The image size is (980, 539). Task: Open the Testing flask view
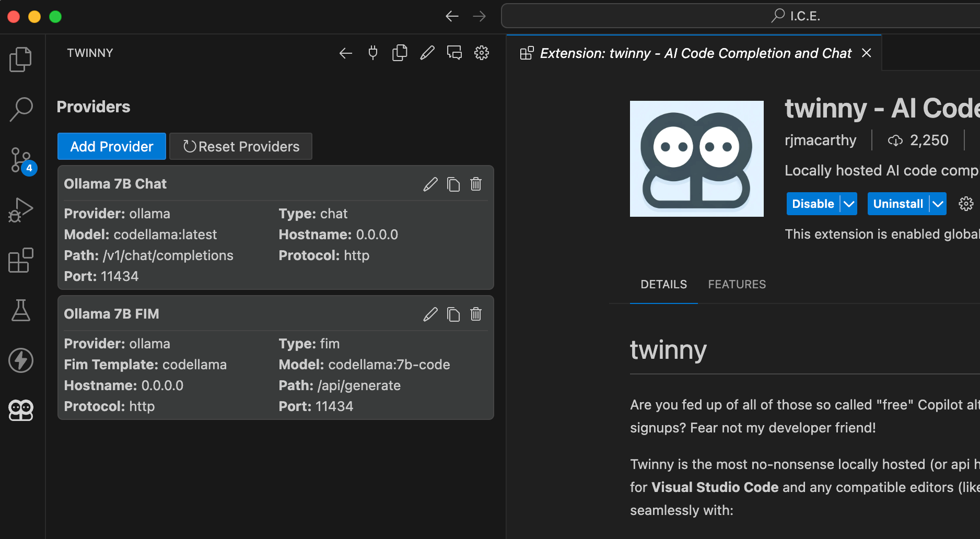(21, 310)
